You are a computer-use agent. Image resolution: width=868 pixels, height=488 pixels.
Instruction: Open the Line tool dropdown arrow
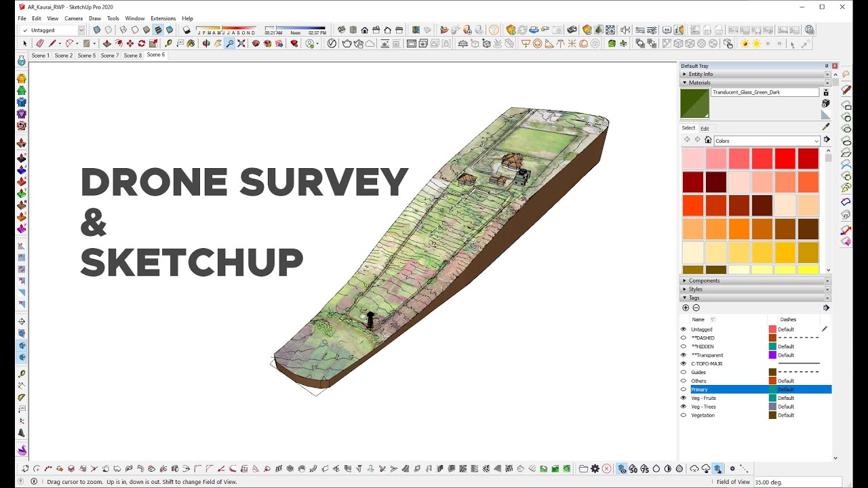pos(60,43)
